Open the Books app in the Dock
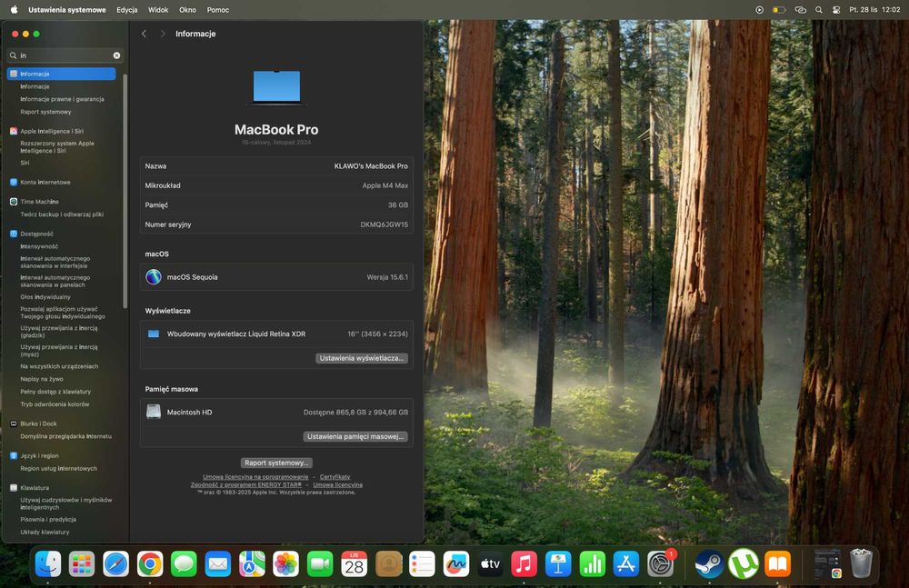This screenshot has height=588, width=909. 777,563
